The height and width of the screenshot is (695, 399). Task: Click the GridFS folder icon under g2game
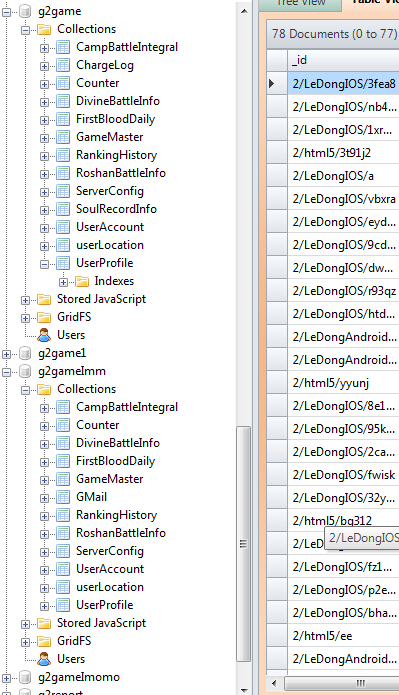click(44, 317)
